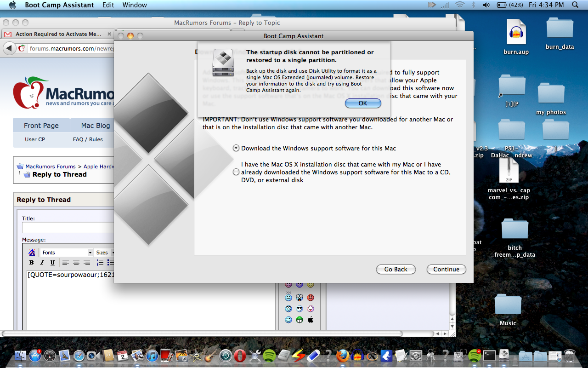Screen dimensions: 588x368
Task: Open System Preferences from the Dock
Action: tap(416, 356)
